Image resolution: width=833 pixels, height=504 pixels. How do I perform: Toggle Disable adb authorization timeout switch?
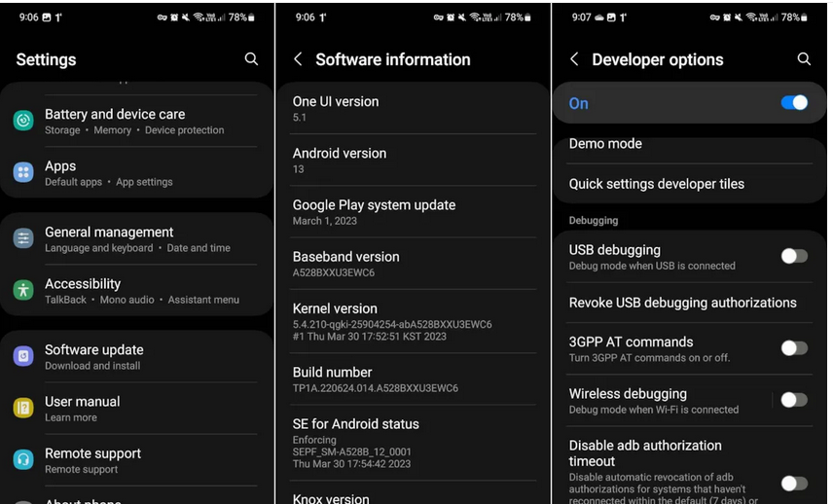click(x=794, y=483)
